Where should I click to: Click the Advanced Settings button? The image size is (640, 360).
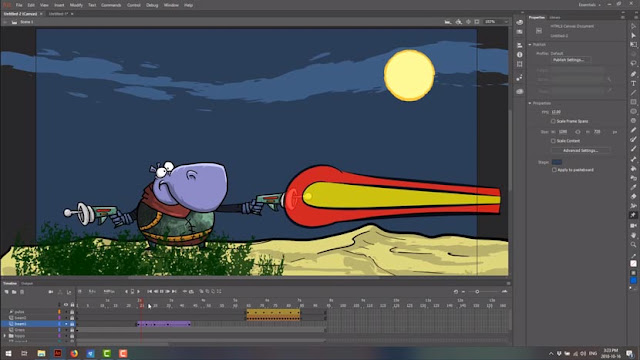pos(580,151)
